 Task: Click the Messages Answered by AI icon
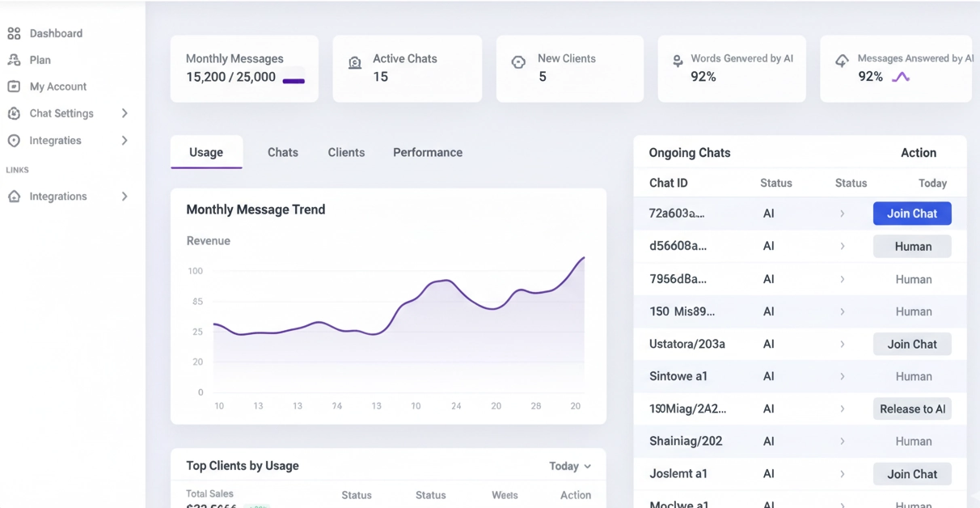coord(842,61)
